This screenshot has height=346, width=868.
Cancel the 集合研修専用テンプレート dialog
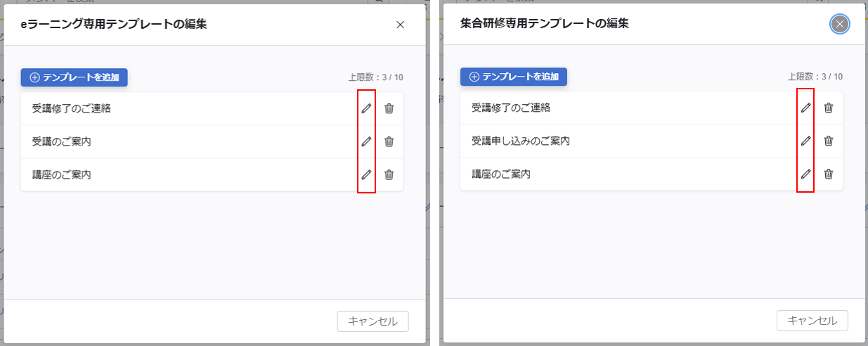coord(812,321)
